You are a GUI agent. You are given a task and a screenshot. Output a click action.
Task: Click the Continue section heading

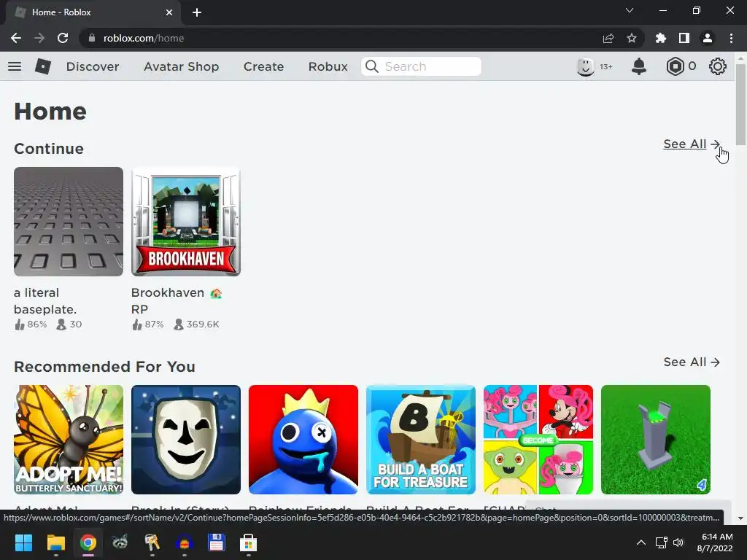tap(49, 149)
